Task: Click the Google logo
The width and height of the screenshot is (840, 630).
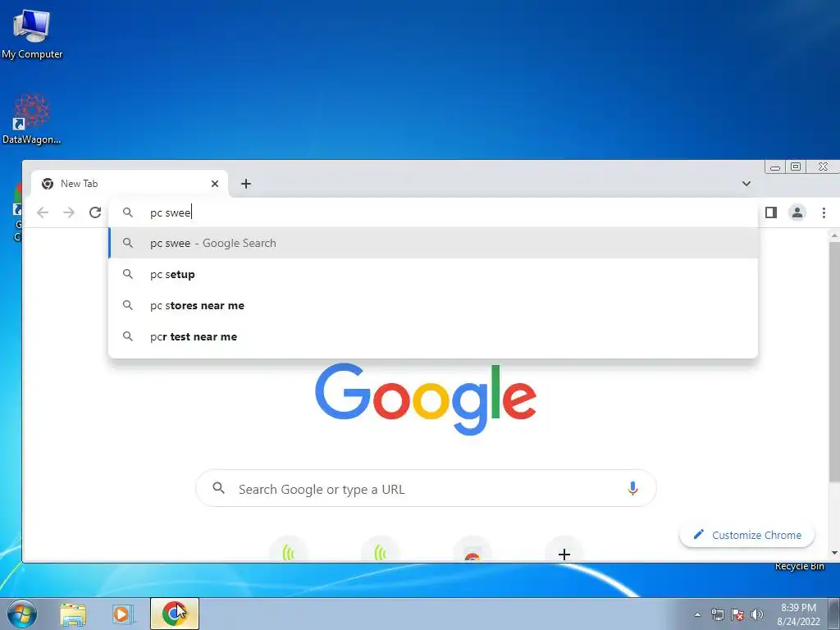Action: [426, 399]
